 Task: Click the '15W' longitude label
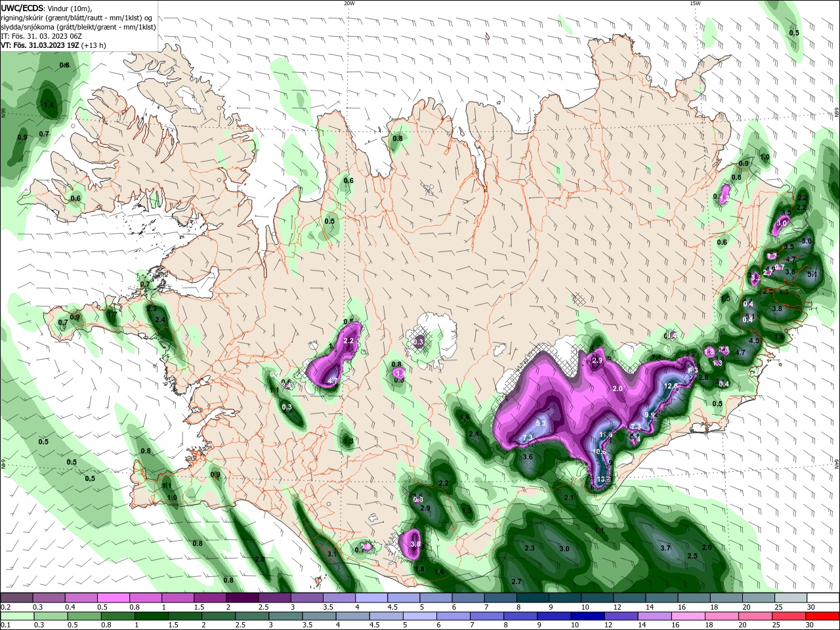point(695,3)
